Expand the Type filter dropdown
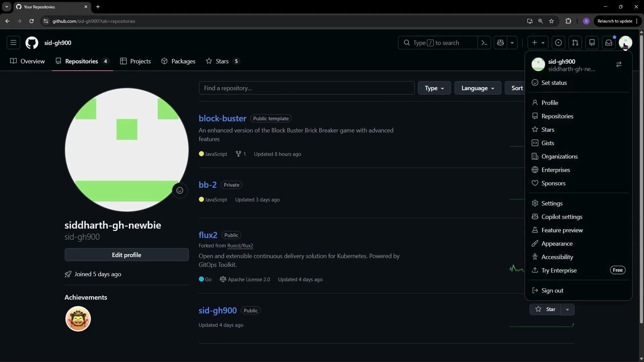The width and height of the screenshot is (644, 362). (434, 88)
